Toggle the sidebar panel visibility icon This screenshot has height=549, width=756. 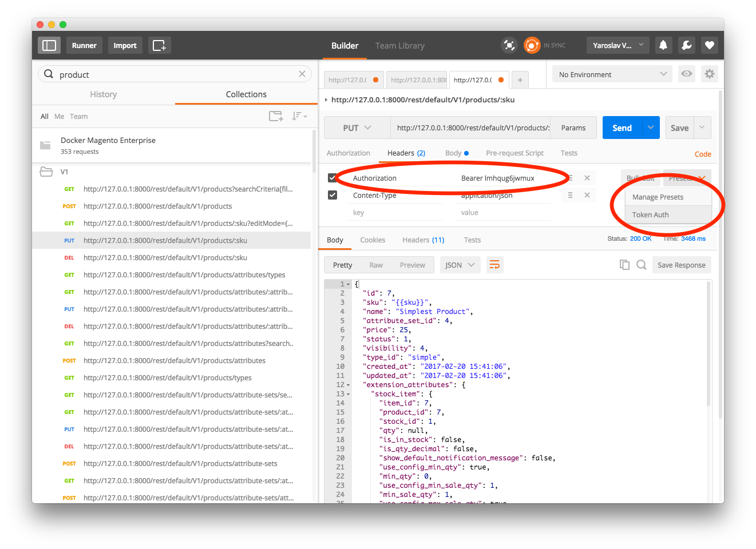49,45
